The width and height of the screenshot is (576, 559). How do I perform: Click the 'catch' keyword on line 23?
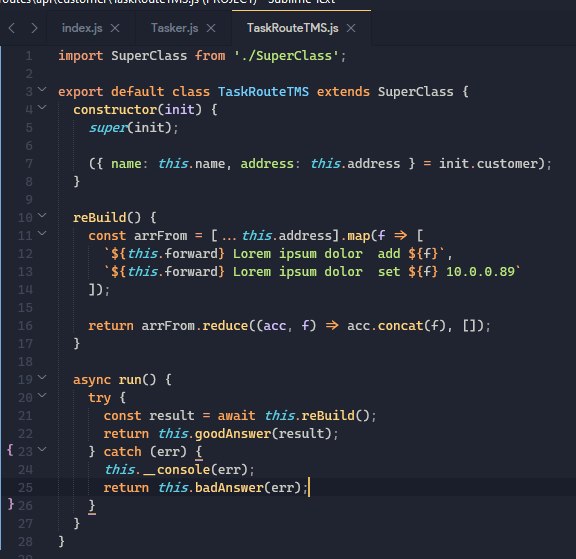coord(122,452)
